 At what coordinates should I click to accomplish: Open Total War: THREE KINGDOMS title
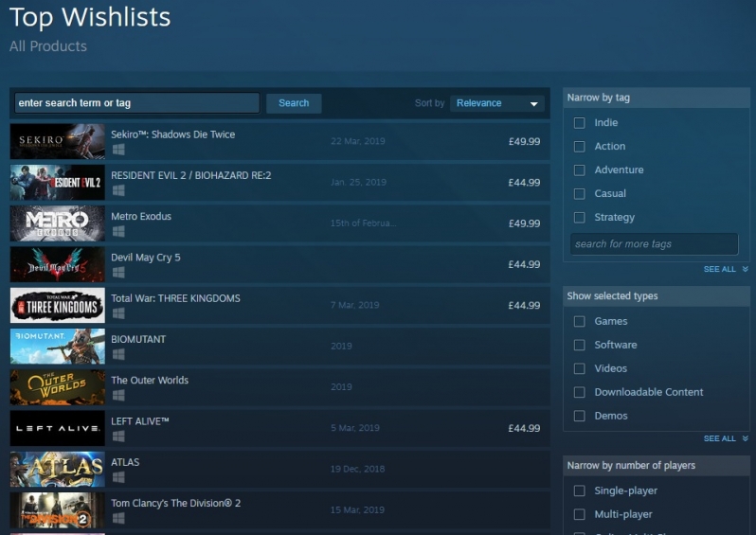coord(175,298)
